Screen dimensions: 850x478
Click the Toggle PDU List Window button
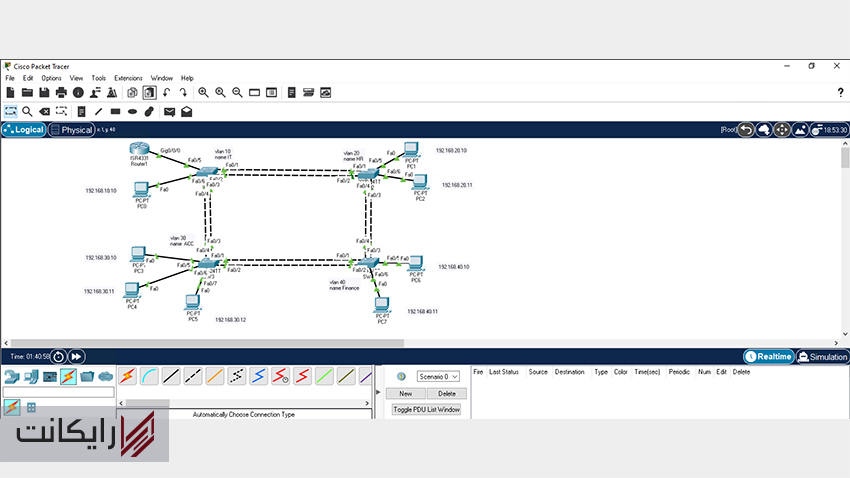pos(426,409)
